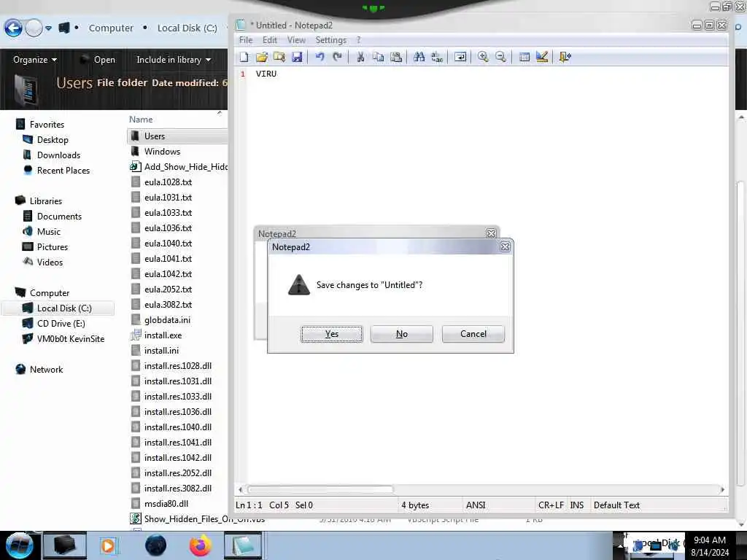This screenshot has width=747, height=560.
Task: Select CD Drive (E:) in navigation pane
Action: point(61,323)
